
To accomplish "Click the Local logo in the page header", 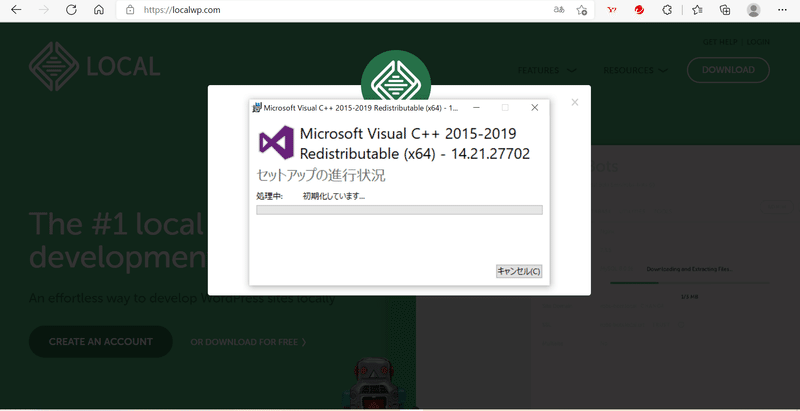I will 94,66.
